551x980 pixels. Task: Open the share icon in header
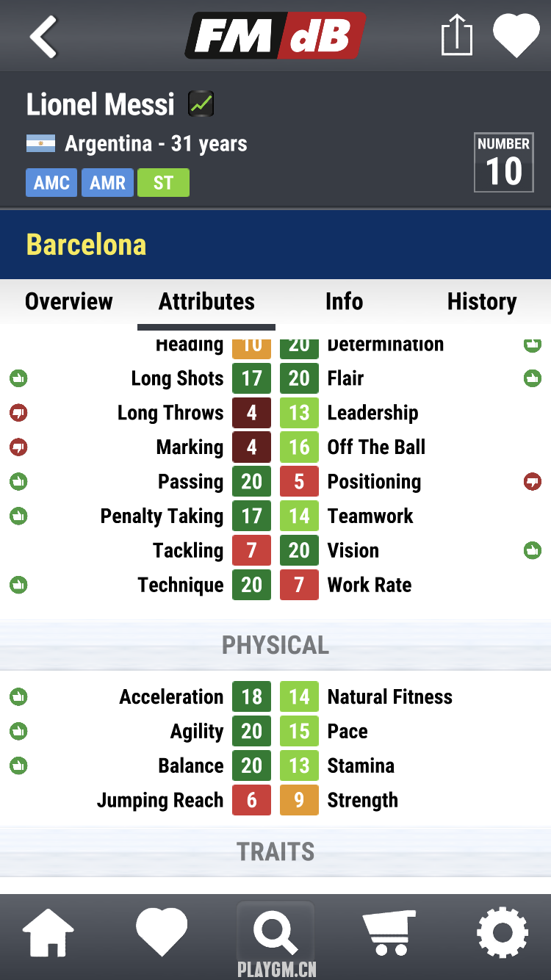click(x=456, y=36)
